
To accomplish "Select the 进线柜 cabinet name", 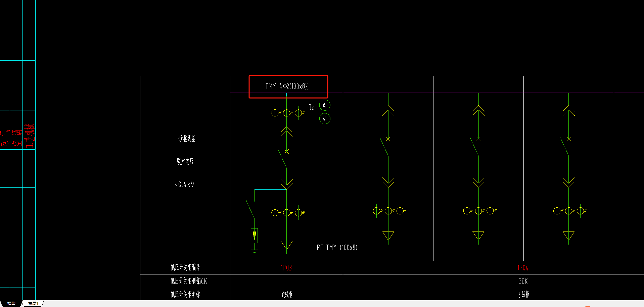I will pyautogui.click(x=286, y=295).
